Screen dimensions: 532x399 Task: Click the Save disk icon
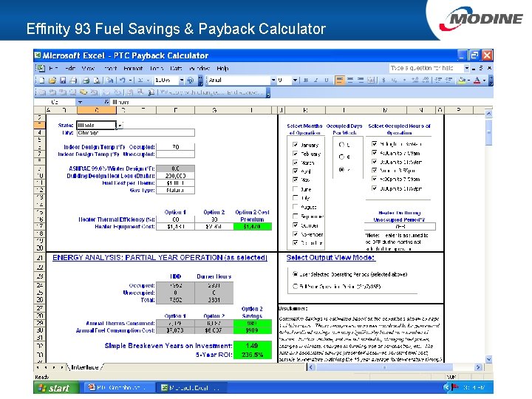click(x=63, y=81)
